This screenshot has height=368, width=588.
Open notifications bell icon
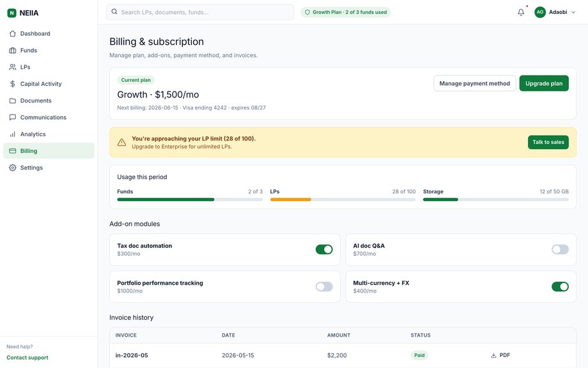(x=521, y=12)
